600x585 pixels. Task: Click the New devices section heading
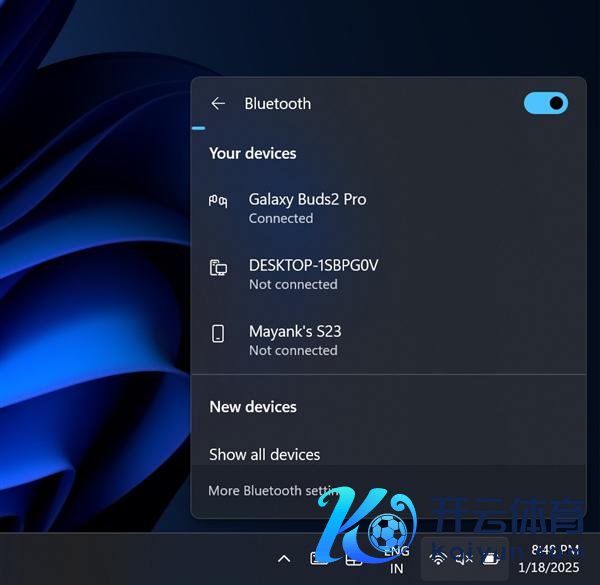coord(253,407)
